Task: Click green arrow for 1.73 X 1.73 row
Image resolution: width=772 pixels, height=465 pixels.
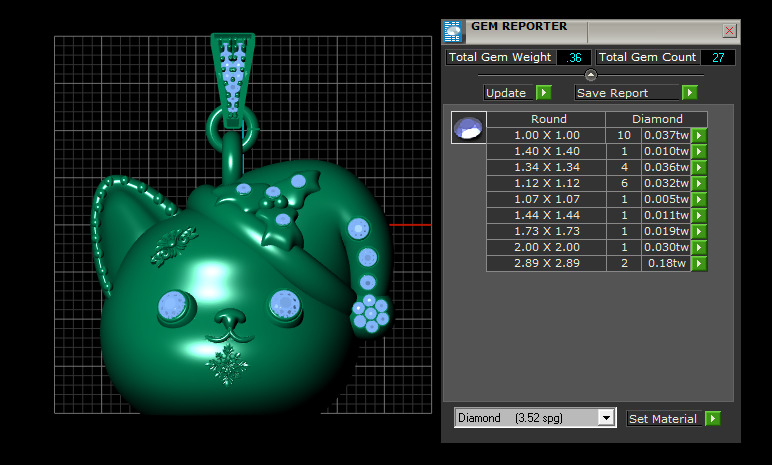Action: [x=699, y=232]
